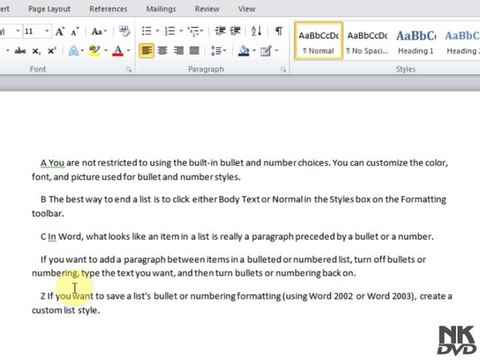Click the Grow Font button
480x360 pixels.
(x=60, y=32)
